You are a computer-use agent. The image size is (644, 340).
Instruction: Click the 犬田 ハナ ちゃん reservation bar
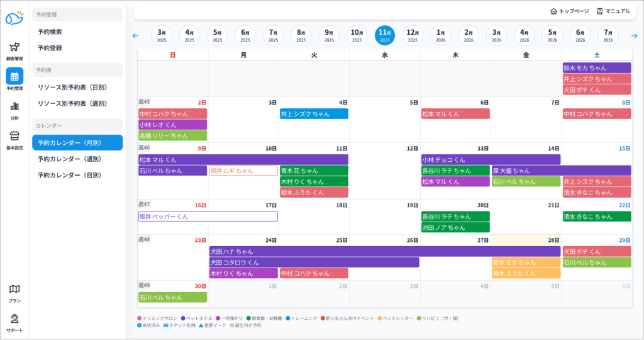click(384, 251)
